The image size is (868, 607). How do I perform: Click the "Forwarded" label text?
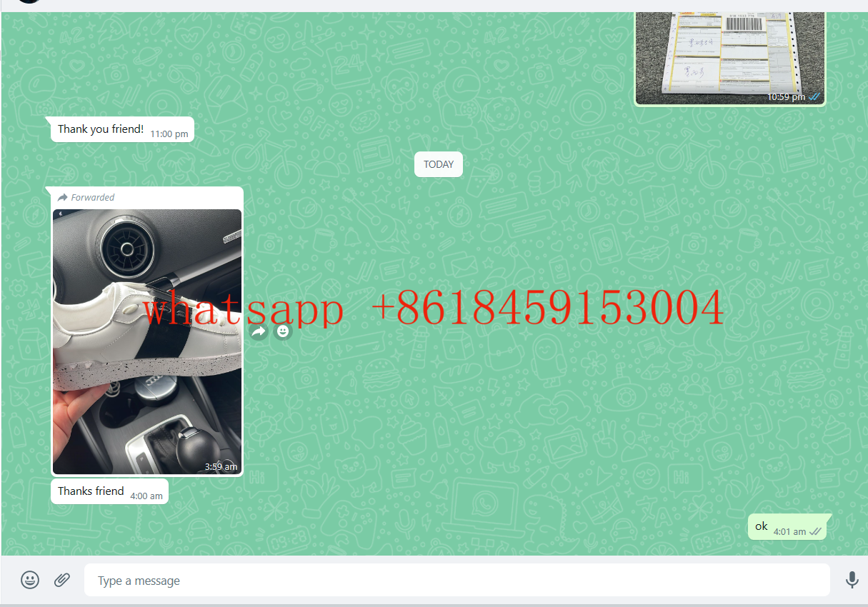93,198
